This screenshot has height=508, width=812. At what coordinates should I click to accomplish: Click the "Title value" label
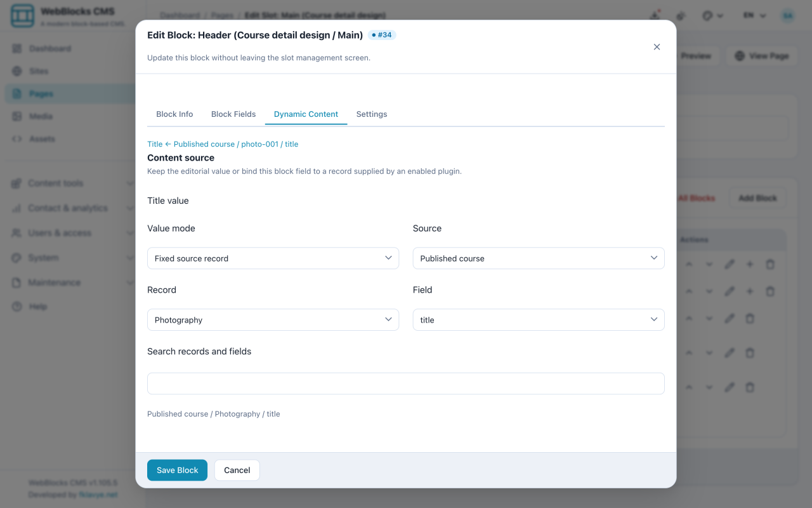click(168, 201)
